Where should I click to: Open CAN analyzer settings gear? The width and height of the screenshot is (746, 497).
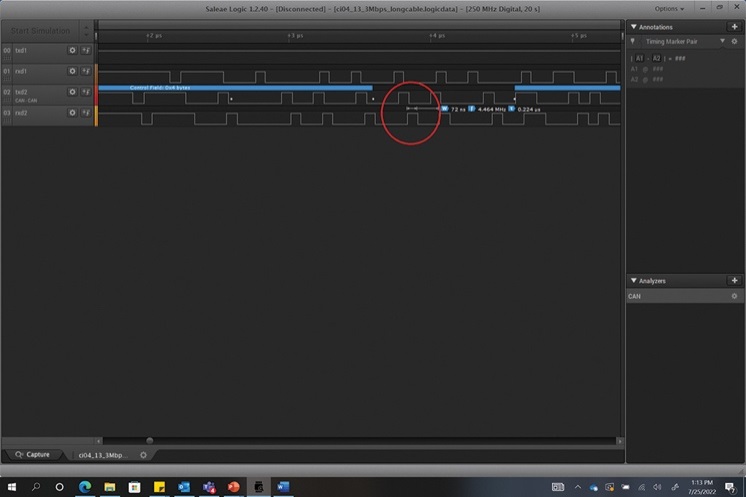click(x=734, y=296)
